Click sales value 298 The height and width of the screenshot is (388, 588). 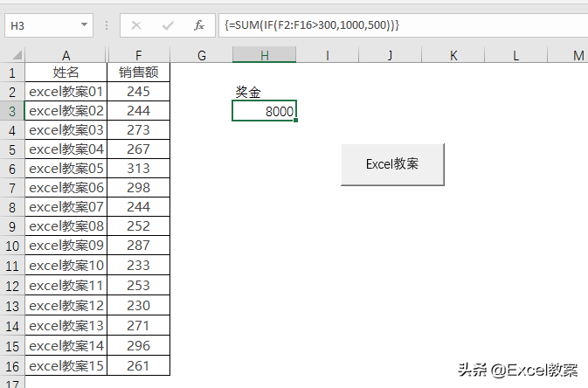coord(139,188)
